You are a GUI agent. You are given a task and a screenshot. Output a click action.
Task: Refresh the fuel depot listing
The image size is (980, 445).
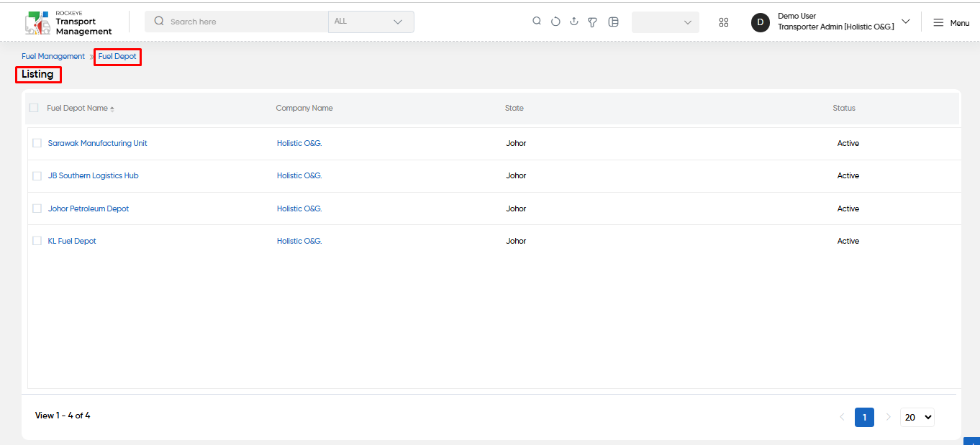[x=555, y=22]
